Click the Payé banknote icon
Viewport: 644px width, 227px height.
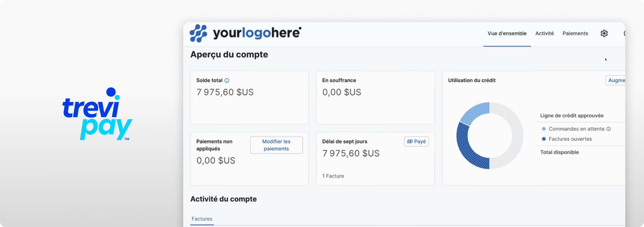tap(410, 141)
